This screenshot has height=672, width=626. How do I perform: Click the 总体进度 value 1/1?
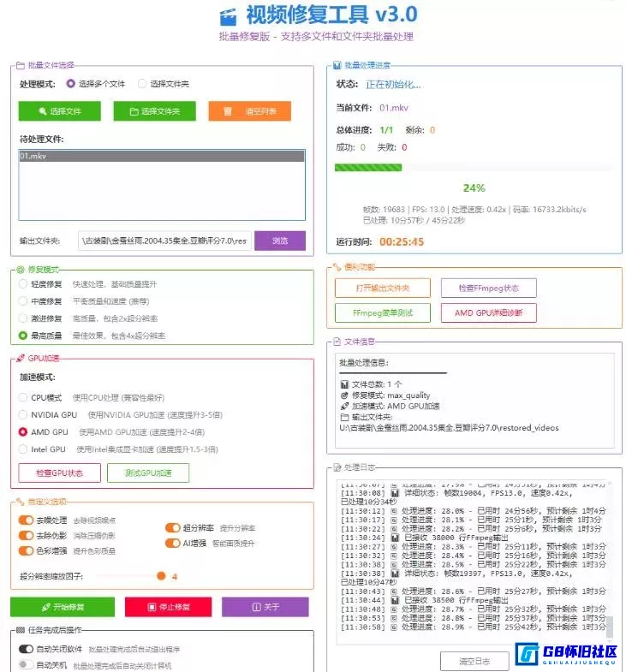tap(386, 130)
